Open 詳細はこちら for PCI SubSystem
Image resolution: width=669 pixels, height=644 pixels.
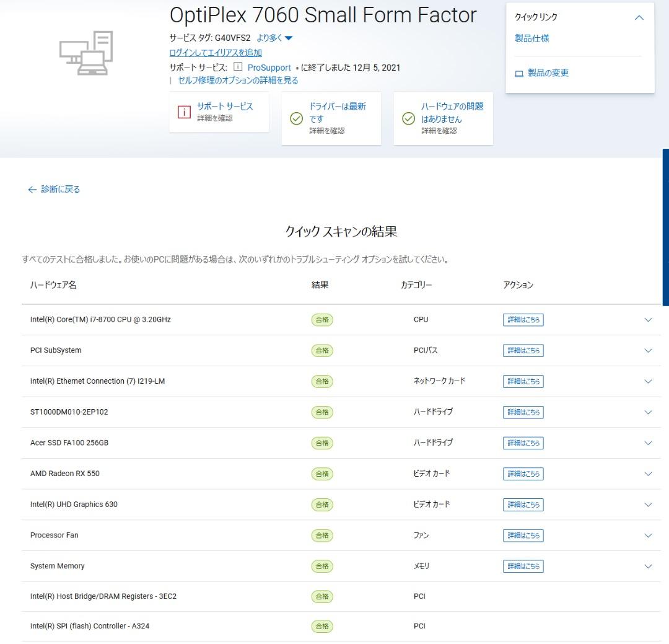[x=523, y=351]
